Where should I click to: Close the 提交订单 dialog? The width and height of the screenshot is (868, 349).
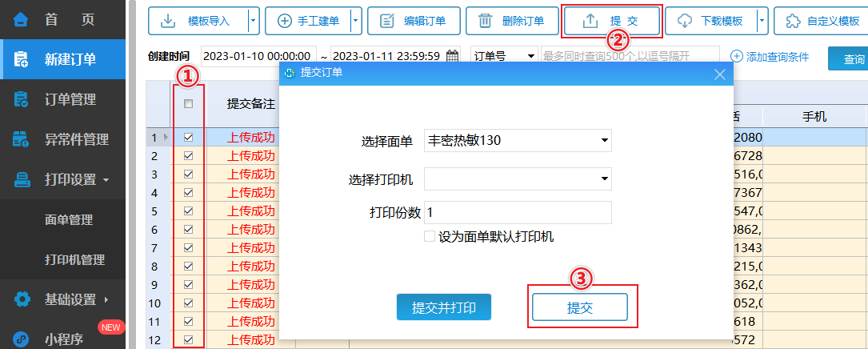(719, 74)
